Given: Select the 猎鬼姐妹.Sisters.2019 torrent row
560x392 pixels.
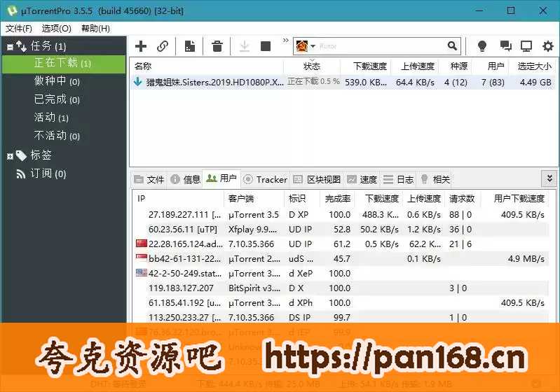Looking at the screenshot, I should click(343, 83).
